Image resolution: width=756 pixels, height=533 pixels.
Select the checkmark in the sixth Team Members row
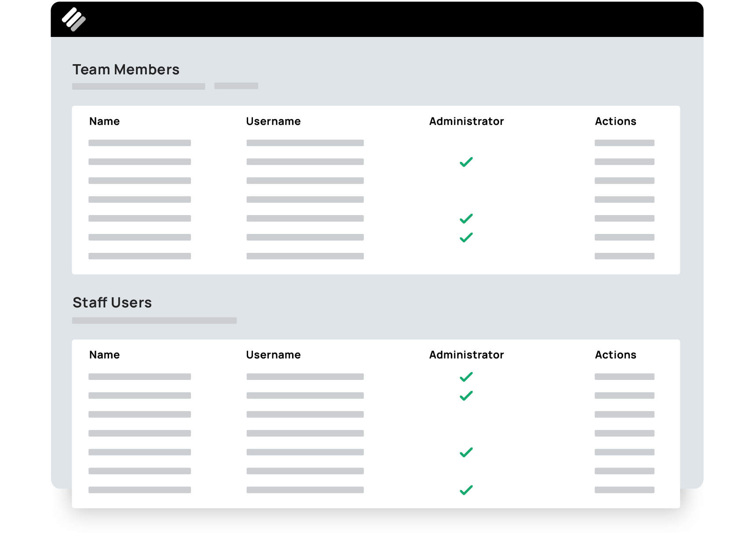466,237
